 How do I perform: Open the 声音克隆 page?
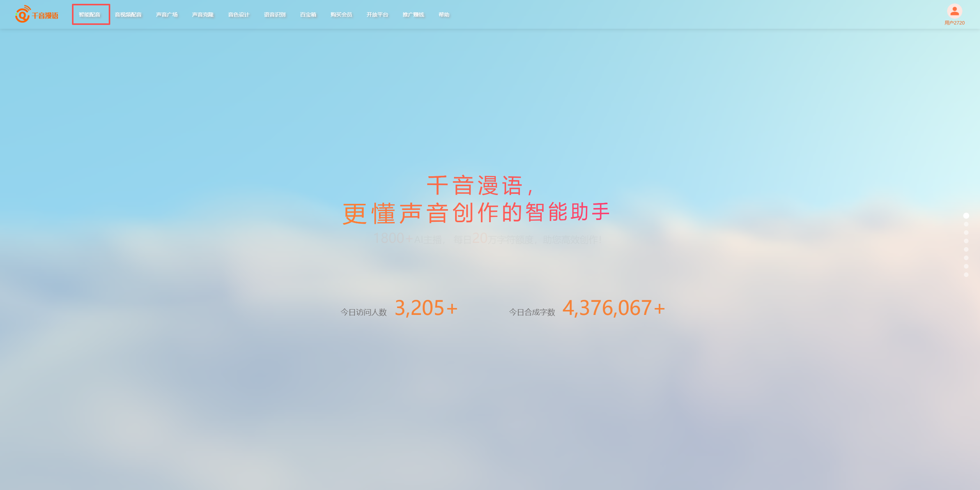(203, 15)
